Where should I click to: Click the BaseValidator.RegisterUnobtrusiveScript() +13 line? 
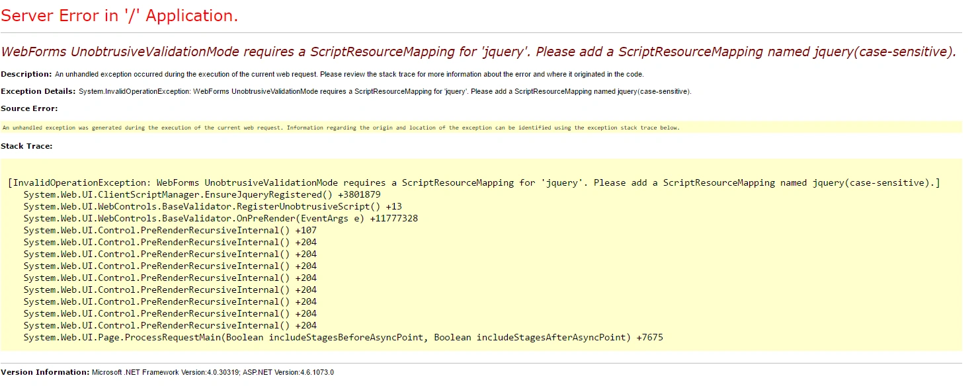212,206
